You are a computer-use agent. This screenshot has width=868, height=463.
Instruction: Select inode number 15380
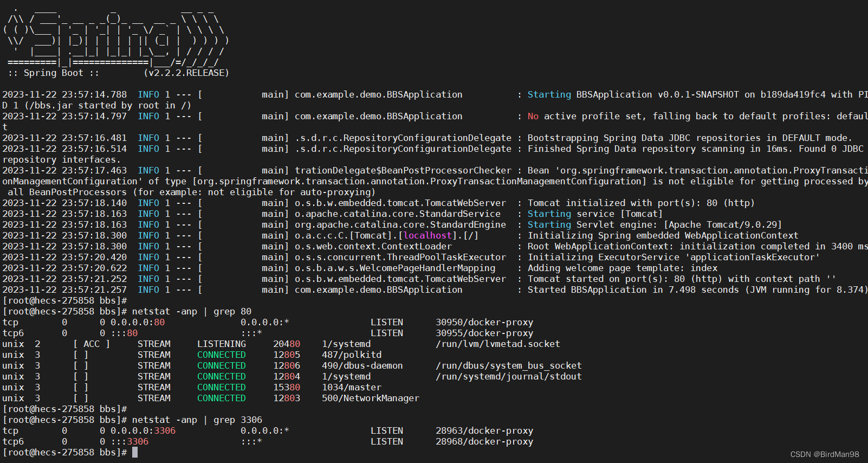coord(287,387)
